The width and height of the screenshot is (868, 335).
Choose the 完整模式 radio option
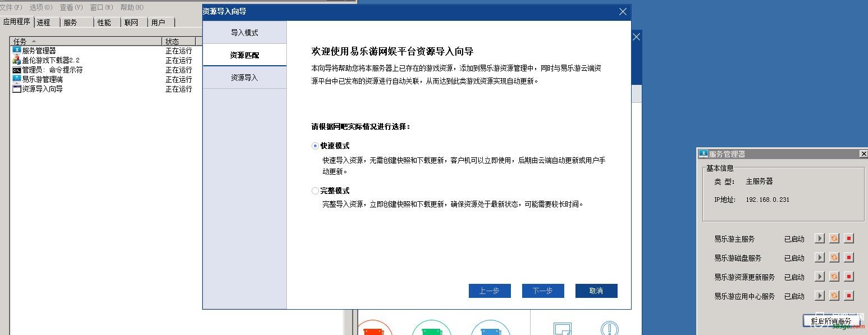click(315, 191)
